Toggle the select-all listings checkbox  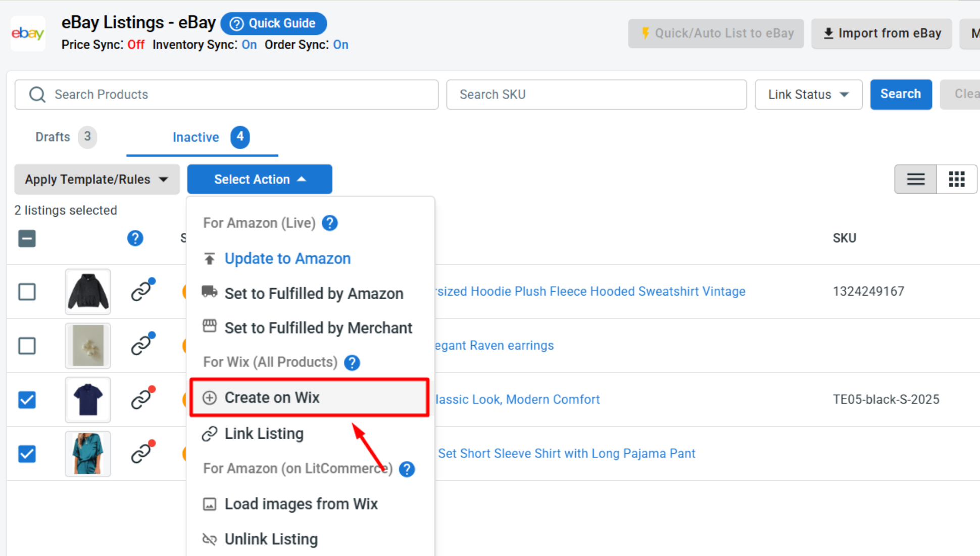pyautogui.click(x=27, y=239)
